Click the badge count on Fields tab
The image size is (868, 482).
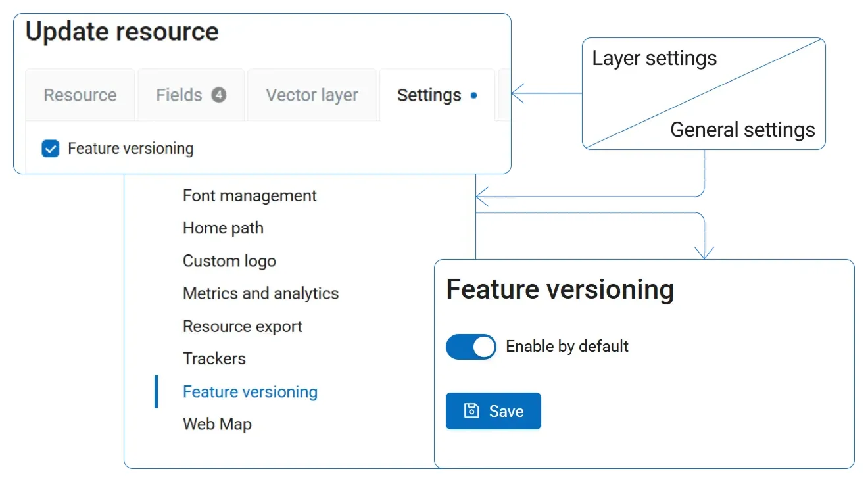click(x=219, y=95)
